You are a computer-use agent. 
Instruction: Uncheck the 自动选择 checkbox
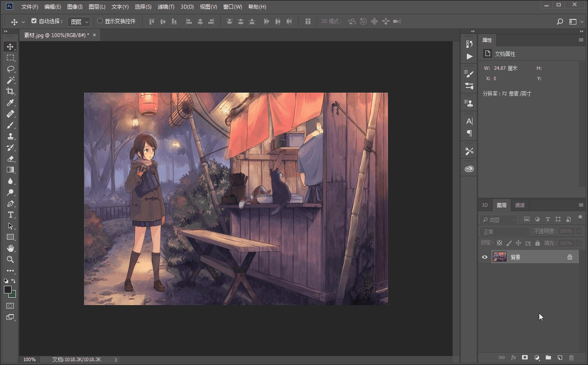pos(34,21)
